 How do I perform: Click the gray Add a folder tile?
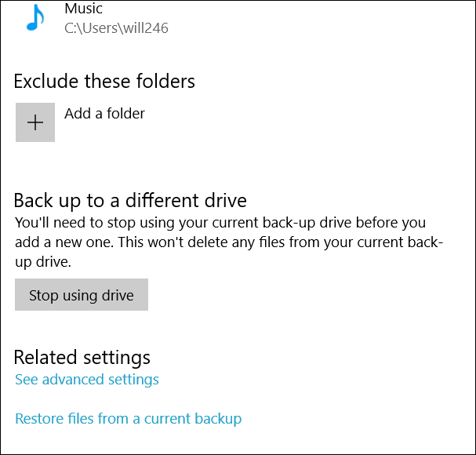click(x=35, y=122)
